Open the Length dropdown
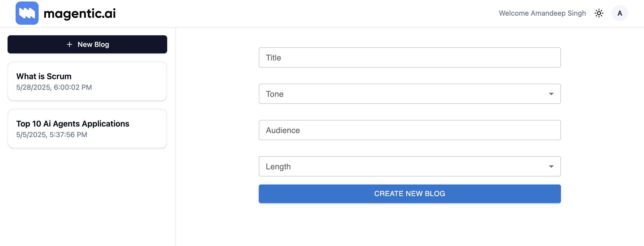Image resolution: width=644 pixels, height=246 pixels. [410, 166]
